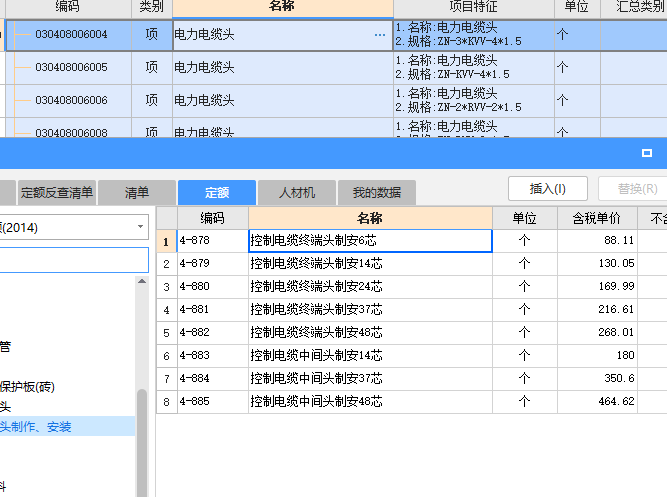Click the ellipsis button in the 030408006004 name cell
The width and height of the screenshot is (667, 497).
(x=380, y=35)
